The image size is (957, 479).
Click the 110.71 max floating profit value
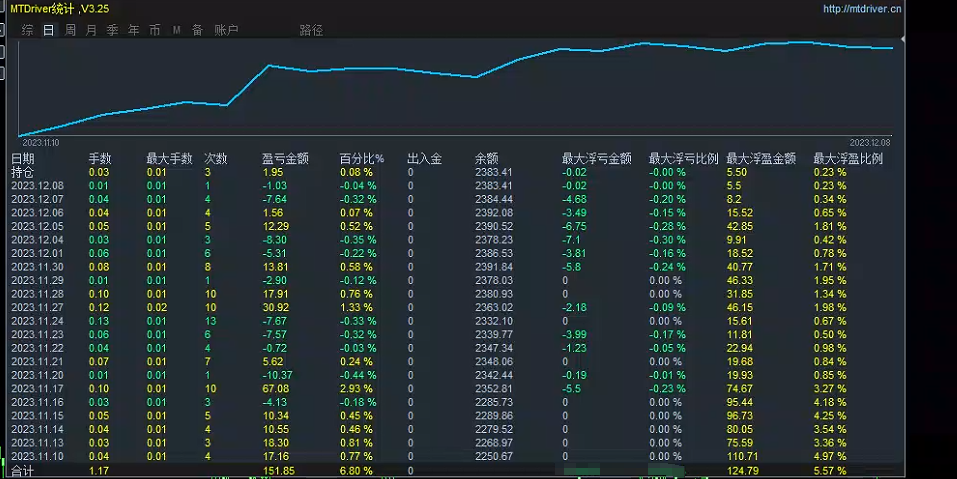(742, 456)
